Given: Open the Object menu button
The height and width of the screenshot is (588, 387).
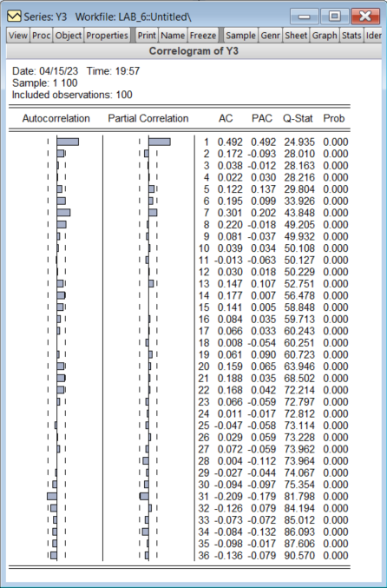Looking at the screenshot, I should click(69, 36).
